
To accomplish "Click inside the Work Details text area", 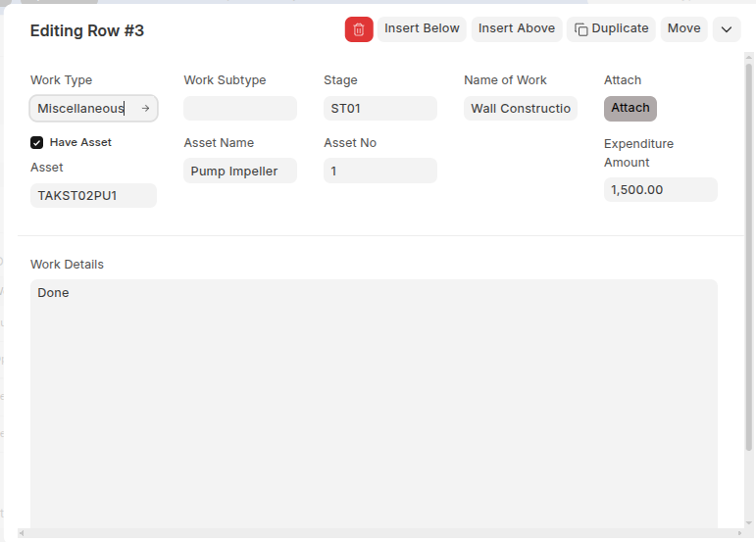I will (374, 402).
